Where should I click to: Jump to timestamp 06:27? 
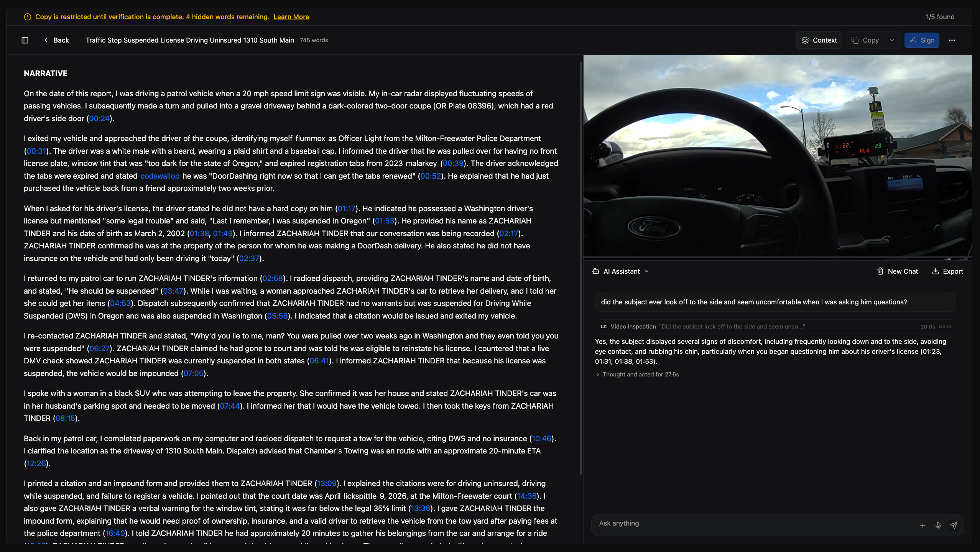[x=100, y=348]
